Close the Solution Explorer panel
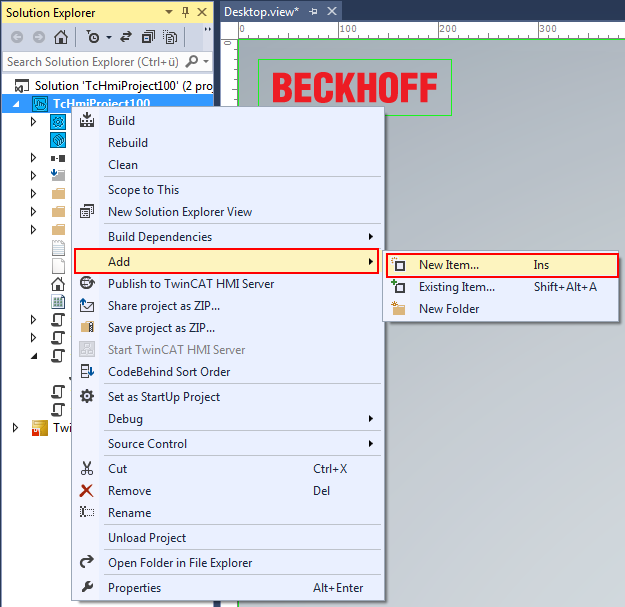 tap(202, 12)
